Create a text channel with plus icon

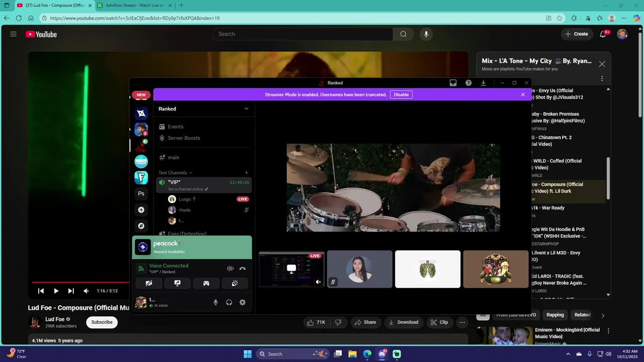246,172
